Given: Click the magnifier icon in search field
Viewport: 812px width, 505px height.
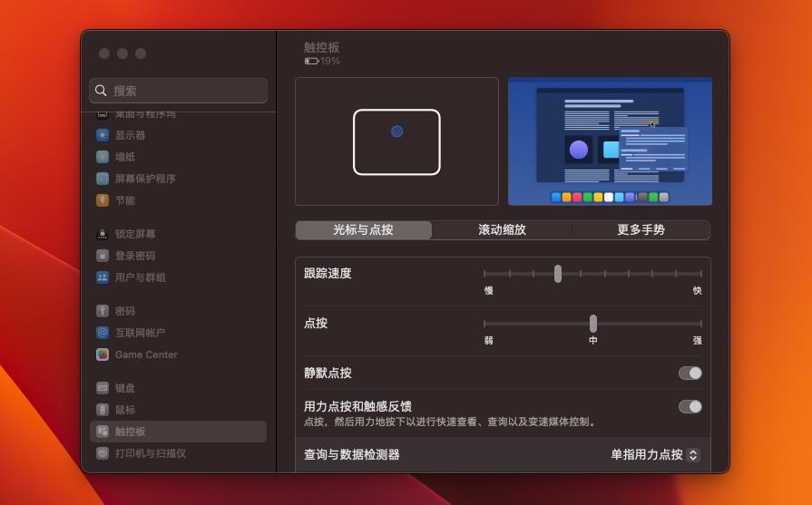Looking at the screenshot, I should tap(101, 91).
